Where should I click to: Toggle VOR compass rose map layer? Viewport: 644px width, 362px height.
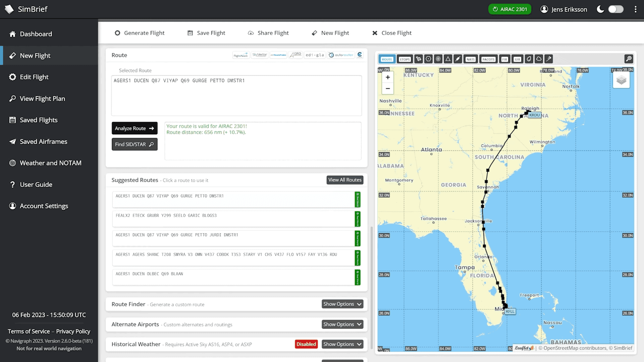[438, 59]
